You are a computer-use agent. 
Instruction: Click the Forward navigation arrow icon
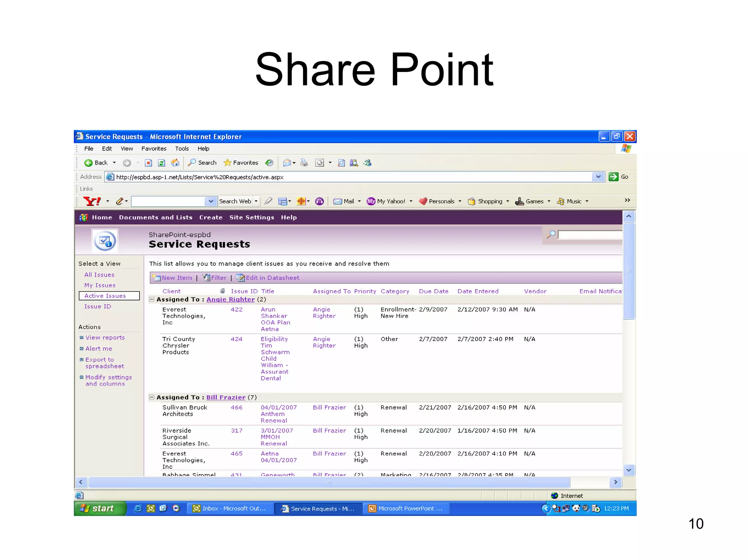[x=127, y=163]
